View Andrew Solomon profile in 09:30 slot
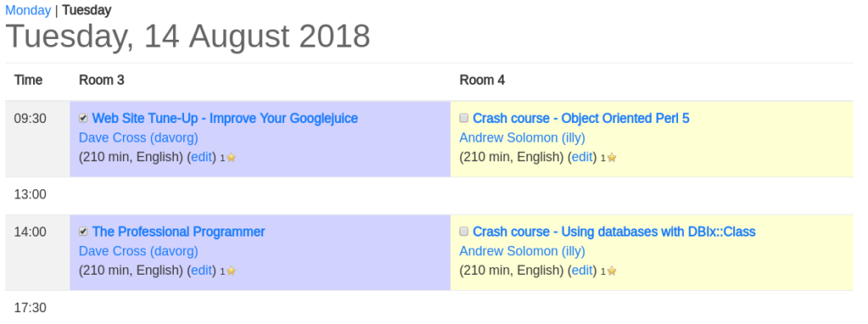 pos(522,138)
